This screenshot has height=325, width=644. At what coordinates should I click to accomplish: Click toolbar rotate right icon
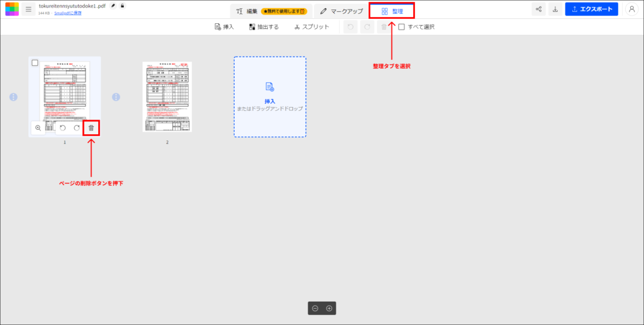[367, 26]
